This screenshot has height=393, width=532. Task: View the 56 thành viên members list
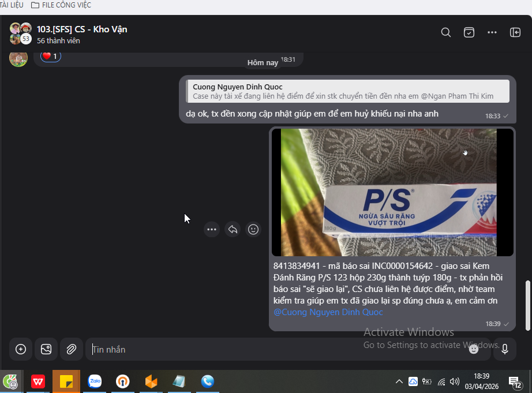pyautogui.click(x=58, y=41)
